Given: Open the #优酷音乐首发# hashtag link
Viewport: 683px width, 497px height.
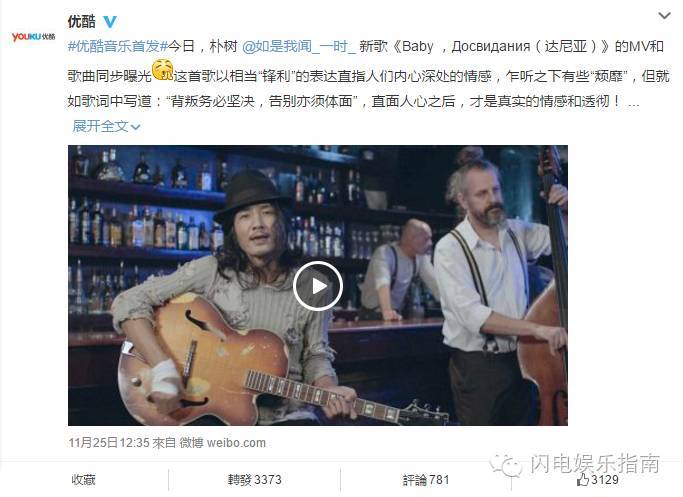Looking at the screenshot, I should 118,46.
